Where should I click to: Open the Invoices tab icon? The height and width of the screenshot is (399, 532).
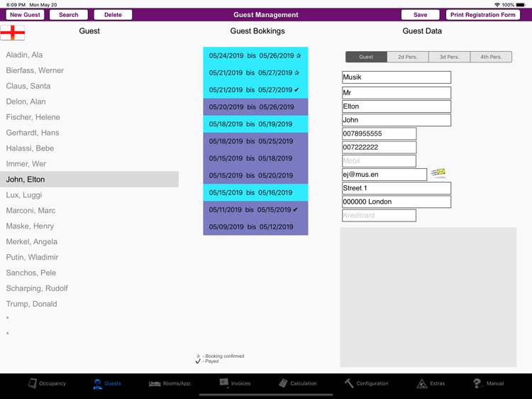click(x=224, y=383)
